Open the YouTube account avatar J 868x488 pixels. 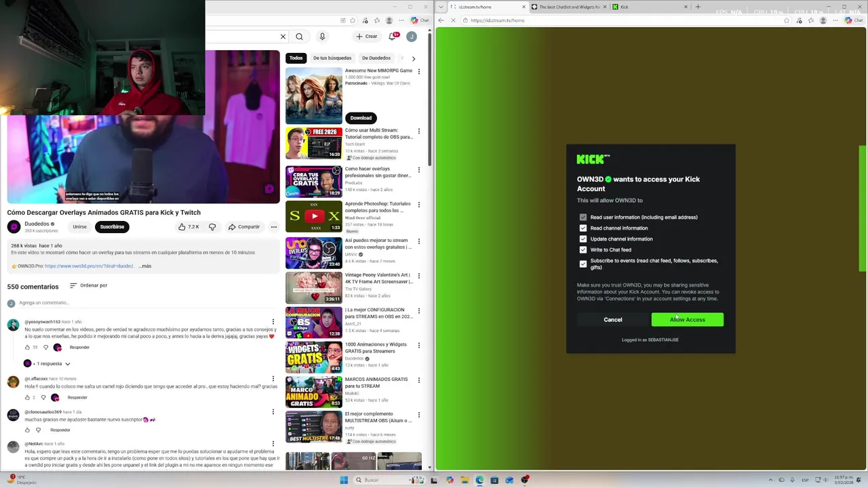pos(412,37)
